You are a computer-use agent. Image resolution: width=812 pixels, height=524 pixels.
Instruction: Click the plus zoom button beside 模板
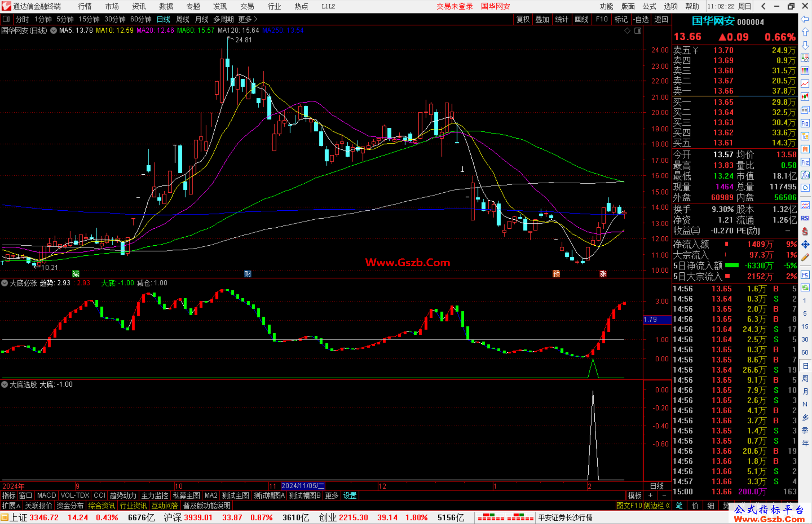tap(650, 495)
